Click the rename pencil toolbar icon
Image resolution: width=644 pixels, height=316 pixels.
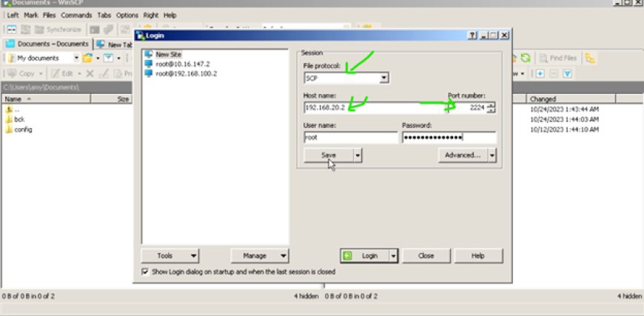click(104, 73)
